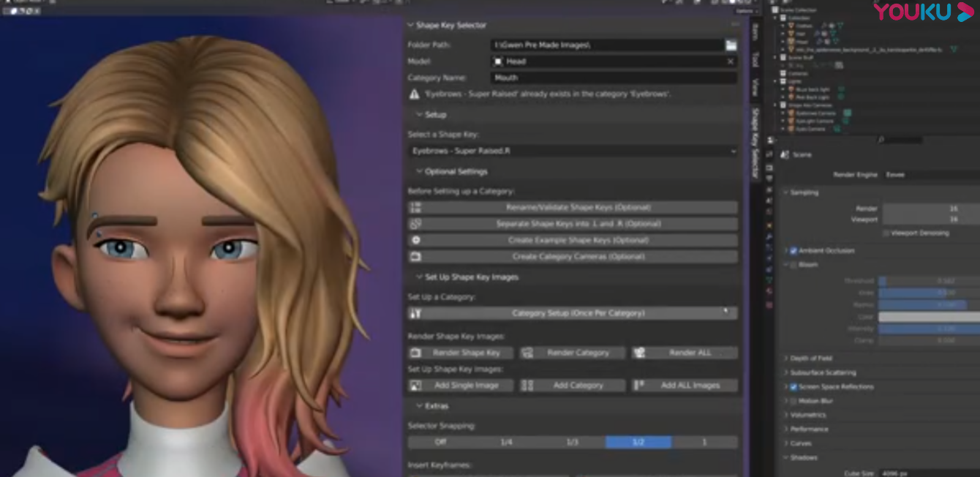Click the Render Category button
This screenshot has width=980, height=477.
[x=573, y=353]
